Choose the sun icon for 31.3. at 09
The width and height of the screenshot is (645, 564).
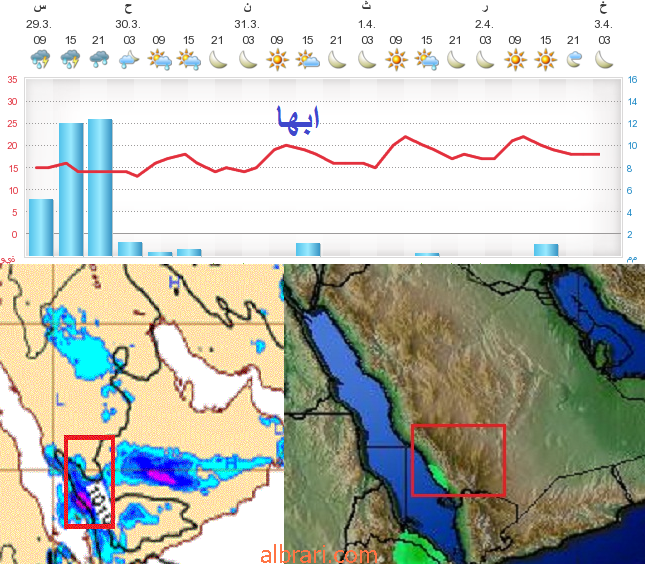tap(277, 60)
